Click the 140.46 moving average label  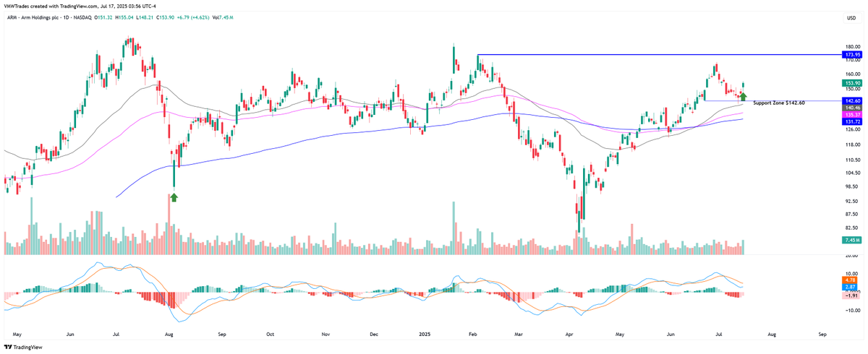852,107
